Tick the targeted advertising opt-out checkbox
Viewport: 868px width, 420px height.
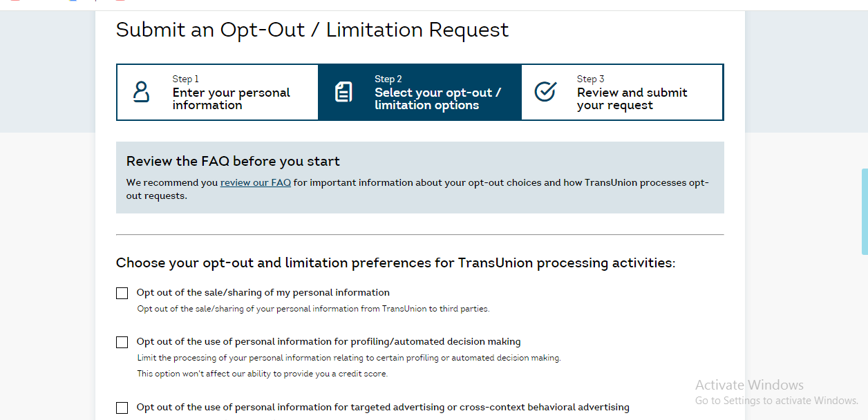pyautogui.click(x=122, y=408)
